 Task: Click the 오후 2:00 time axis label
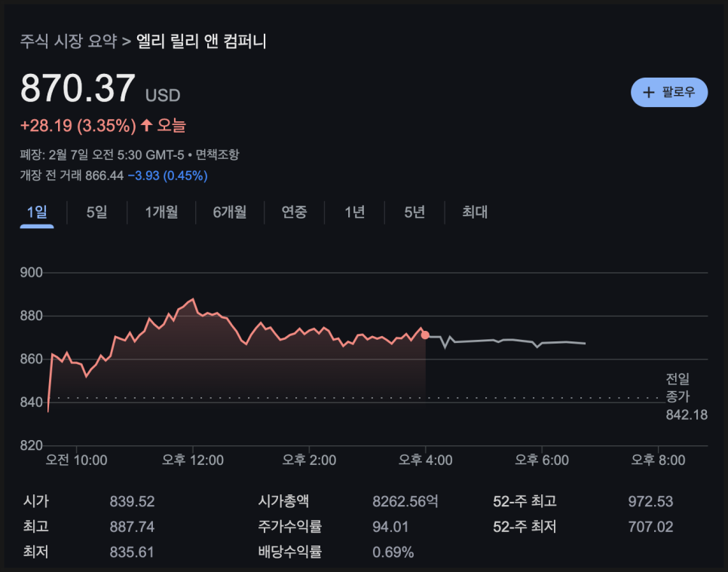(x=309, y=460)
